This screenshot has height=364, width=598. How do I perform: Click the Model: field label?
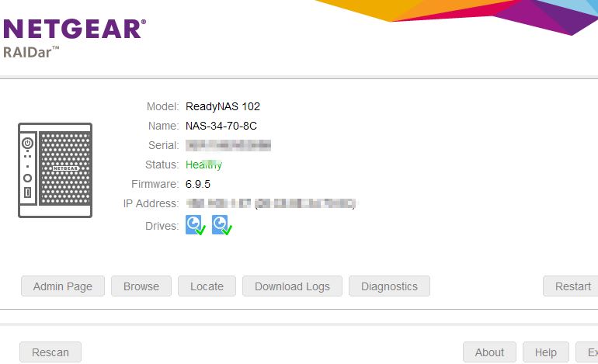tap(163, 106)
